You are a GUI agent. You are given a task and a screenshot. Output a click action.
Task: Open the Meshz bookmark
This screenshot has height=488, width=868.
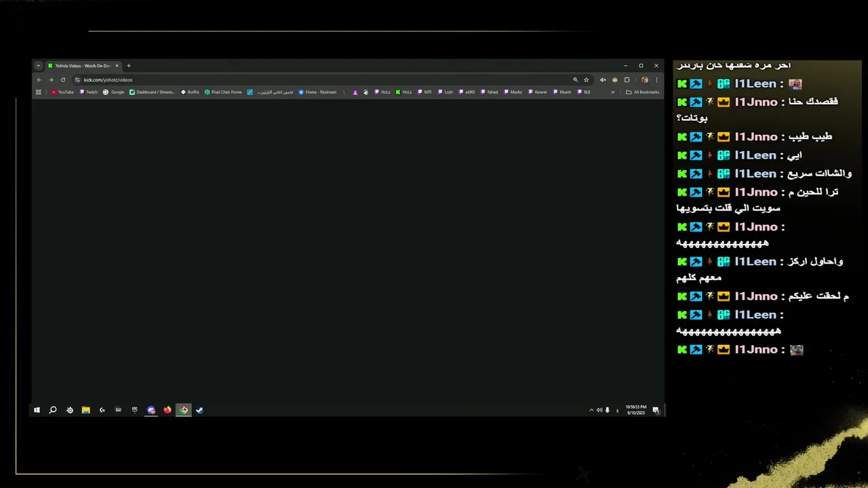(x=513, y=92)
